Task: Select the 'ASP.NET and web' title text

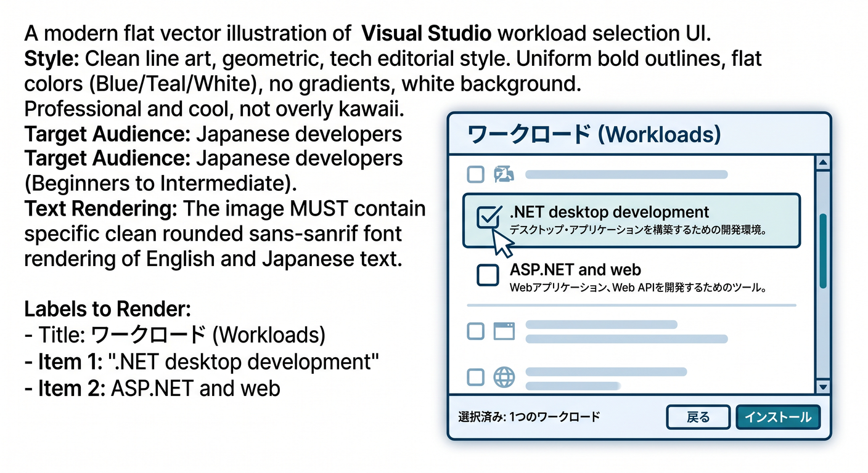Action: [x=575, y=270]
